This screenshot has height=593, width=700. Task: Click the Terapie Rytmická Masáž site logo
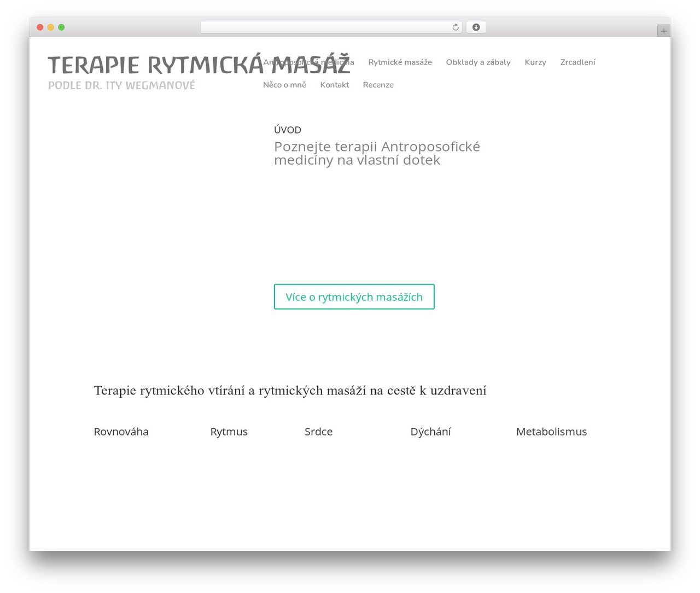pos(199,65)
